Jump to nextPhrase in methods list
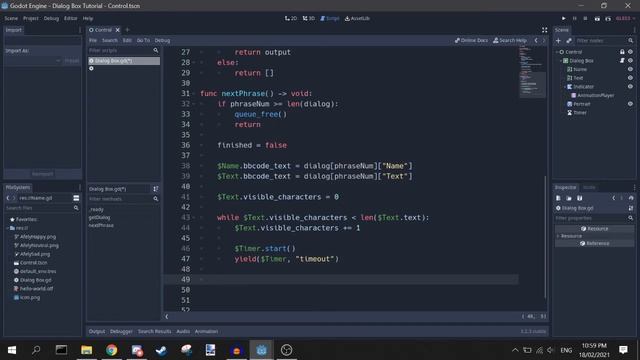Screen dimensions: 640x360 click(x=101, y=225)
